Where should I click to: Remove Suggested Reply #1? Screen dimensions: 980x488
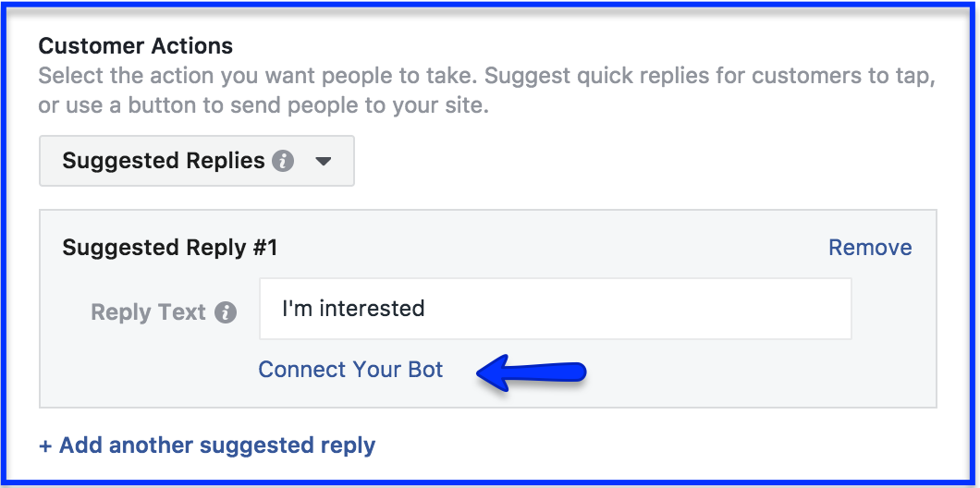(870, 248)
